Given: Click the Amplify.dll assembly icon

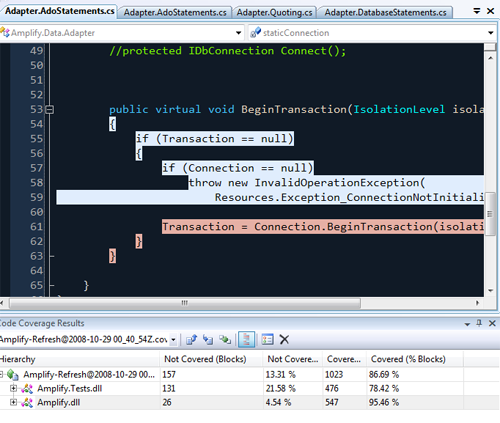Looking at the screenshot, I should (27, 403).
